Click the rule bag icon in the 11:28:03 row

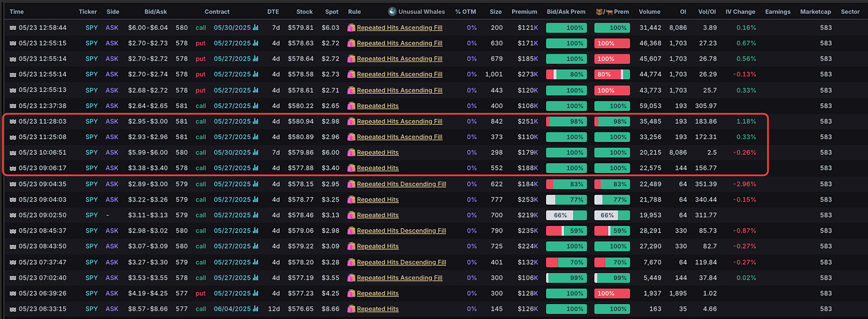coord(351,122)
